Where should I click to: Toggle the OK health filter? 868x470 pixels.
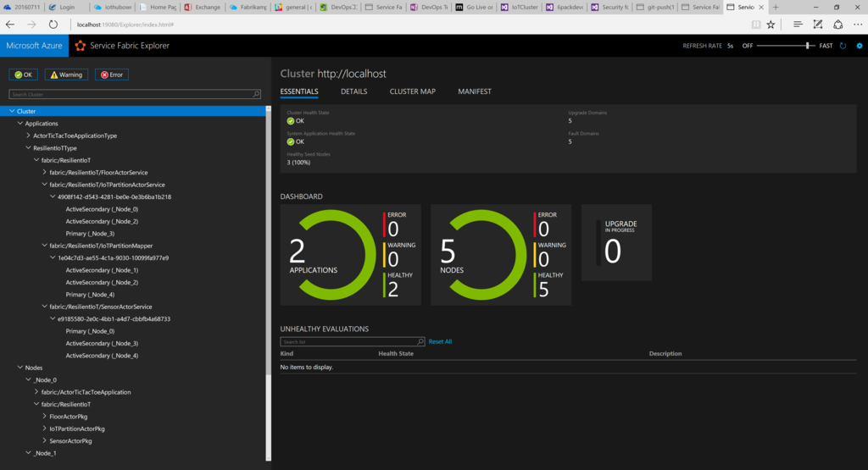pos(23,75)
